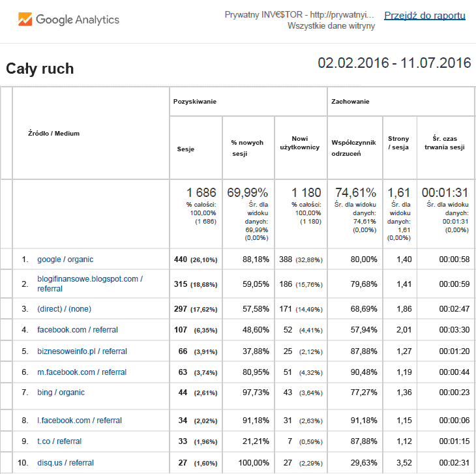This screenshot has height=474, width=476.
Task: Open the 'Przejdź do raportu' link
Action: click(x=424, y=15)
